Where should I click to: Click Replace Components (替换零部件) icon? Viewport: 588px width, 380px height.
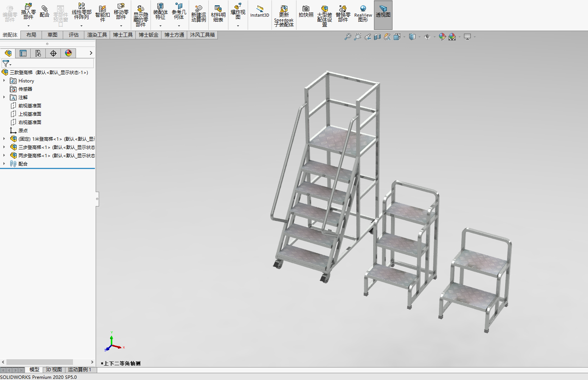point(343,14)
